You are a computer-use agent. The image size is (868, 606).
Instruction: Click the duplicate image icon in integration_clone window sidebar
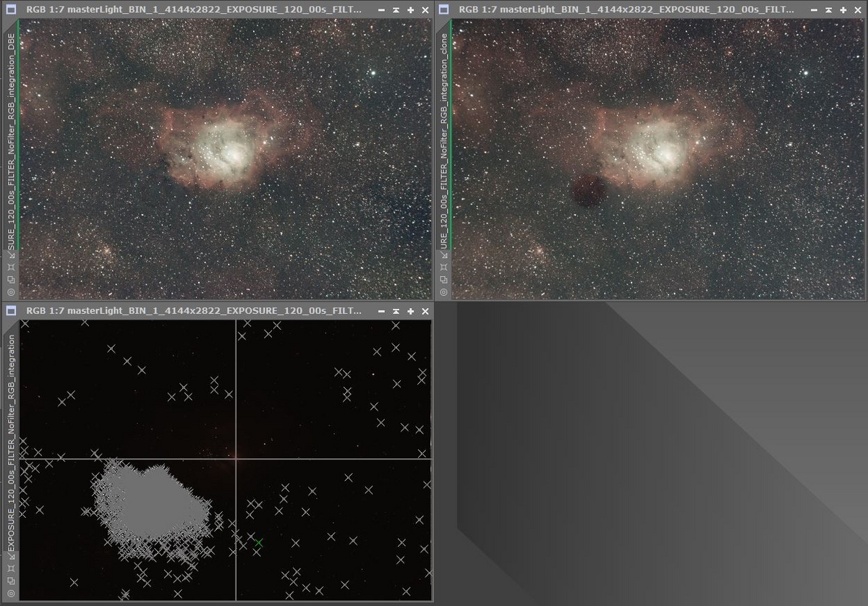(444, 279)
